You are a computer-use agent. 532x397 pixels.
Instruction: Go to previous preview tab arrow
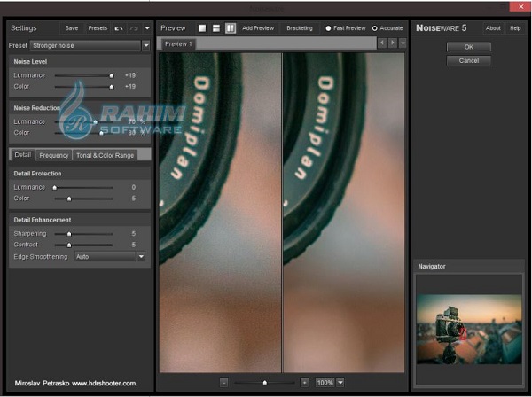(x=382, y=43)
